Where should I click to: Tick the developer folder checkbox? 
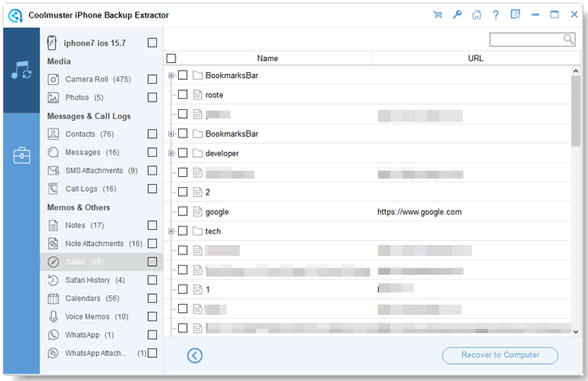[x=182, y=153]
